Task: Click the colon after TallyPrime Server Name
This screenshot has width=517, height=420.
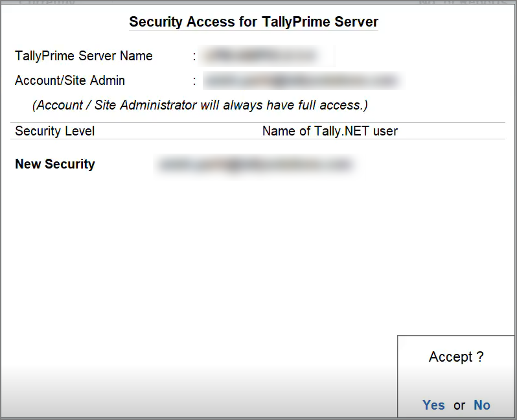Action: [x=194, y=56]
